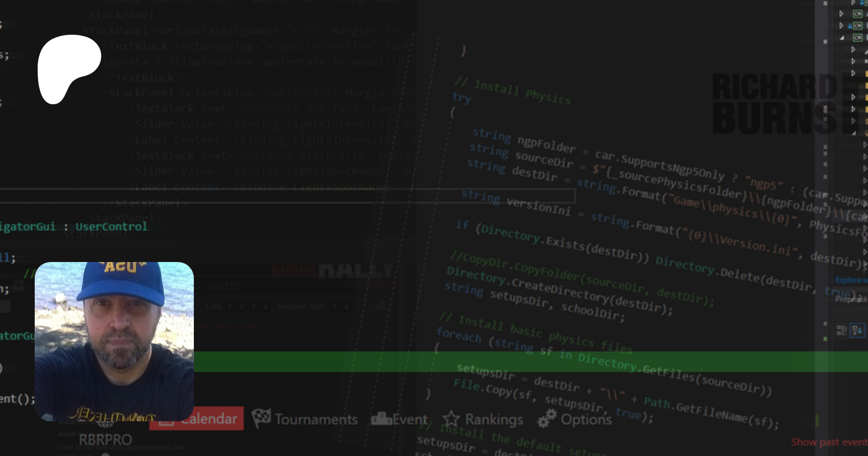Image resolution: width=868 pixels, height=456 pixels.
Task: Collapse the expanded C# file node
Action: pyautogui.click(x=842, y=38)
